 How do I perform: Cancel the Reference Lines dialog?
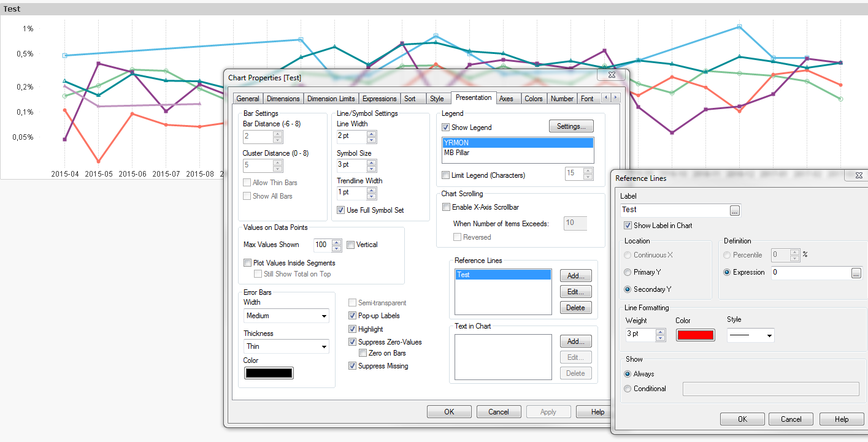point(791,419)
